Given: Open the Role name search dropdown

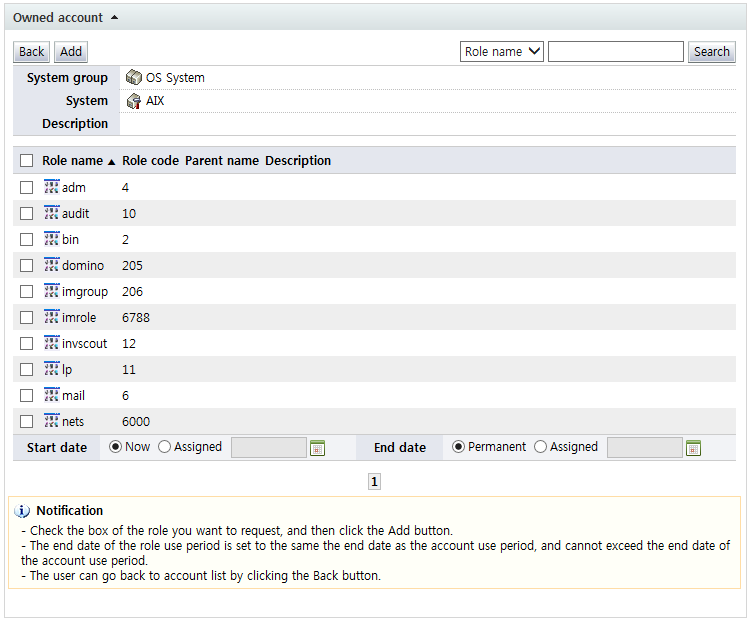Looking at the screenshot, I should (x=501, y=52).
